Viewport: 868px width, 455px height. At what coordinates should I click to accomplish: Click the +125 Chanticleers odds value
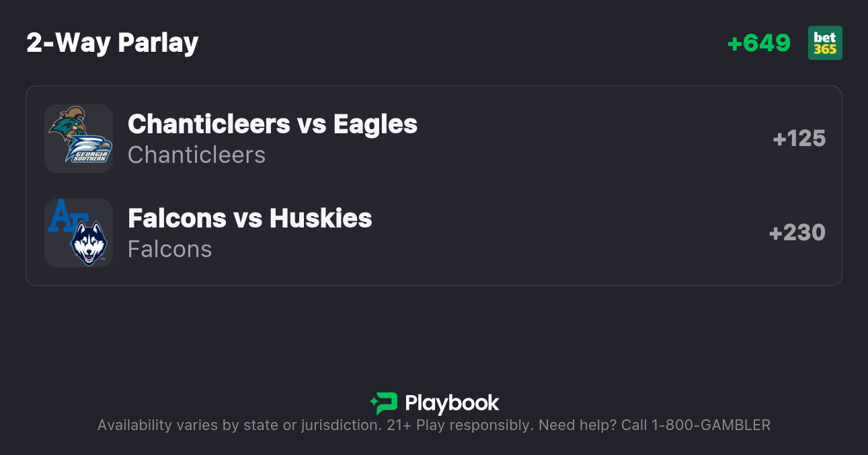pyautogui.click(x=799, y=139)
